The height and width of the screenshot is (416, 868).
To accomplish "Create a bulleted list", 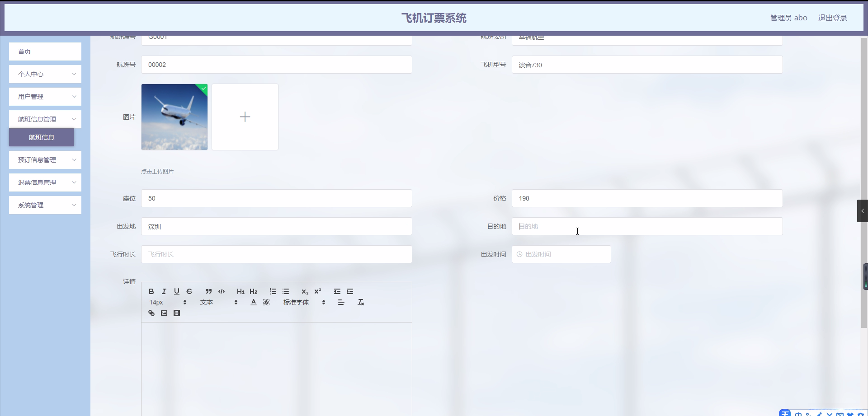I will pyautogui.click(x=286, y=291).
